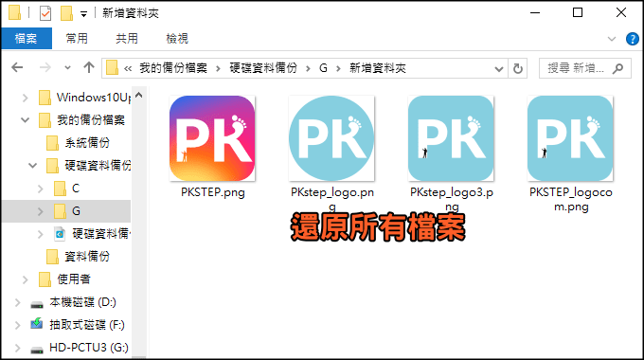The height and width of the screenshot is (360, 644).
Task: Click the PKSTEP_logocom.png file name
Action: pyautogui.click(x=571, y=199)
